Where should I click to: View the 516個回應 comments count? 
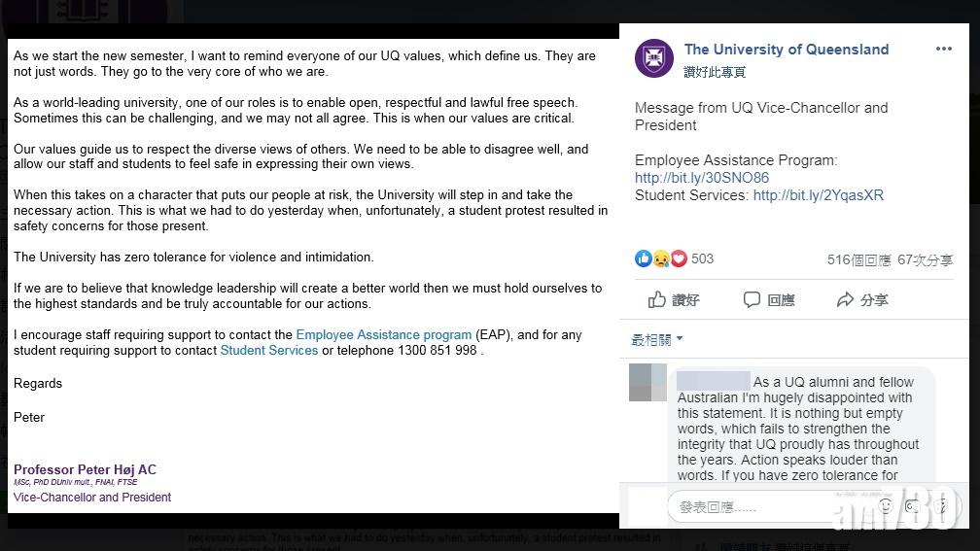[x=858, y=259]
